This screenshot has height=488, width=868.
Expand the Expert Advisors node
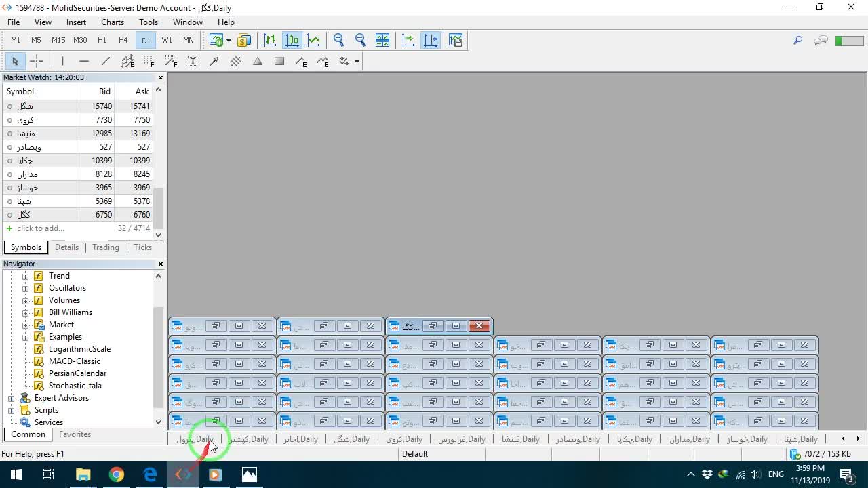11,398
